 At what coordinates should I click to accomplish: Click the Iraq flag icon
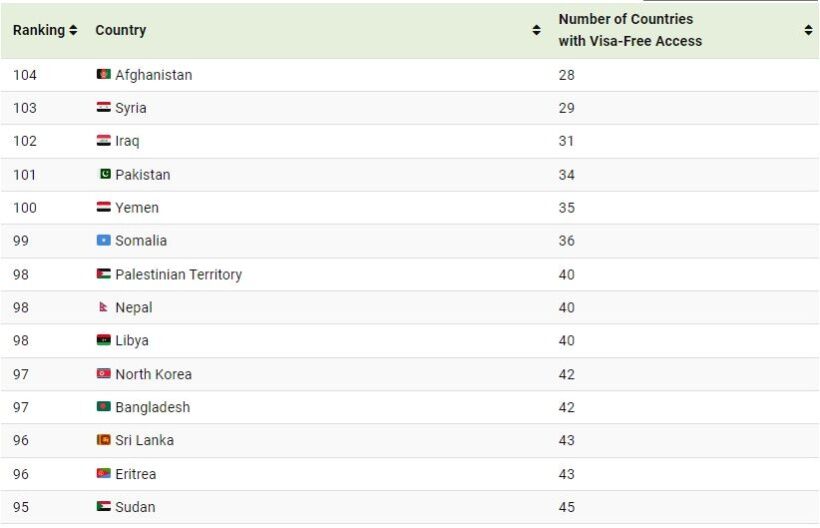coord(103,141)
